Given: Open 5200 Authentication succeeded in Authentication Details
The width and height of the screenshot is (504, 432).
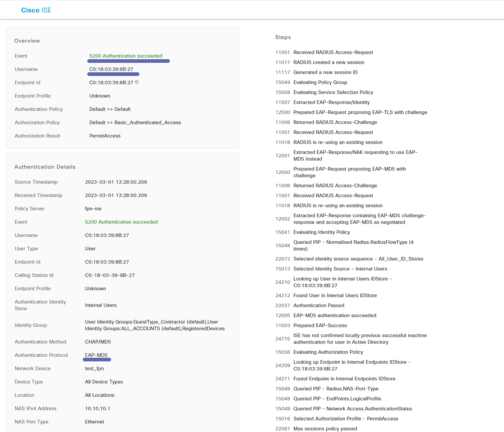Looking at the screenshot, I should (121, 222).
